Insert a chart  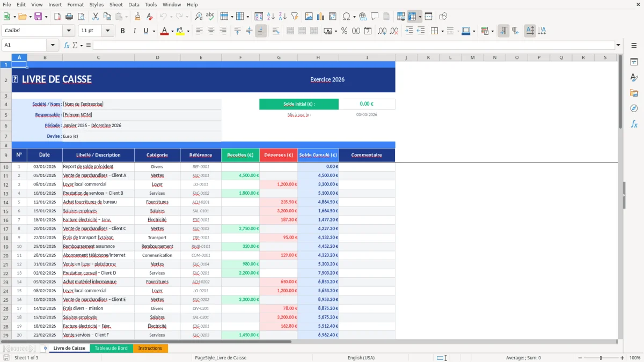[320, 16]
